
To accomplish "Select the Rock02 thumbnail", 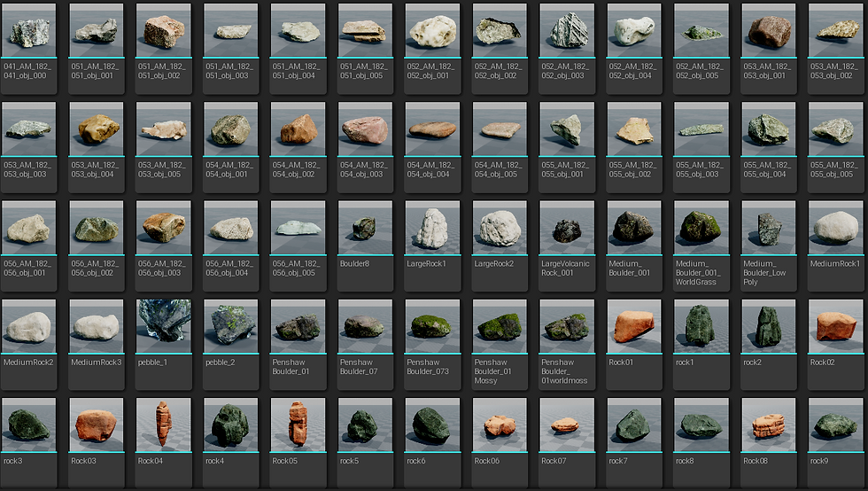I will pos(836,326).
